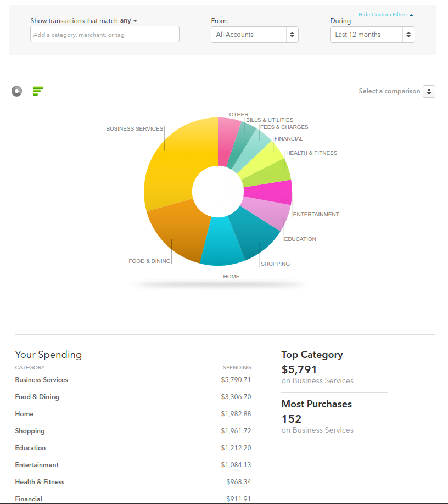Click Hide Custom Filters link
This screenshot has height=504, width=448.
[385, 14]
